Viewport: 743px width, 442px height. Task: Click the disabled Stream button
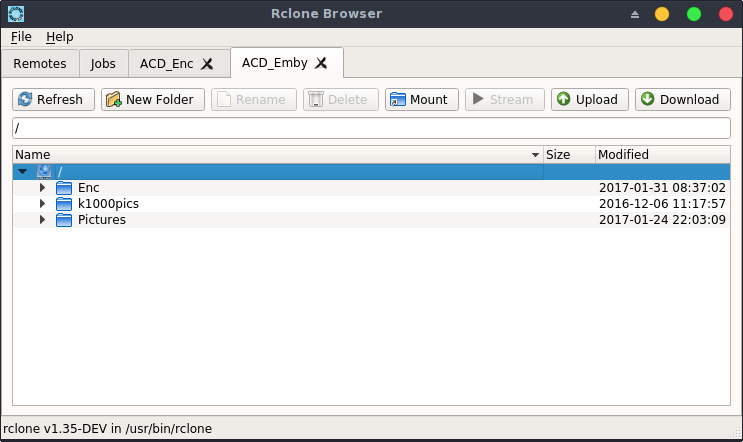point(505,99)
